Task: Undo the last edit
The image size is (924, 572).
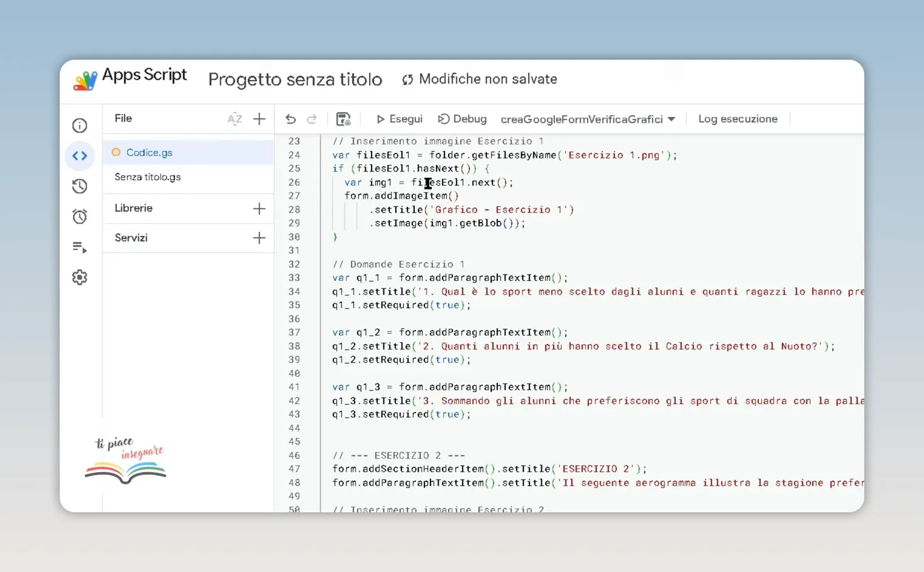Action: coord(290,119)
